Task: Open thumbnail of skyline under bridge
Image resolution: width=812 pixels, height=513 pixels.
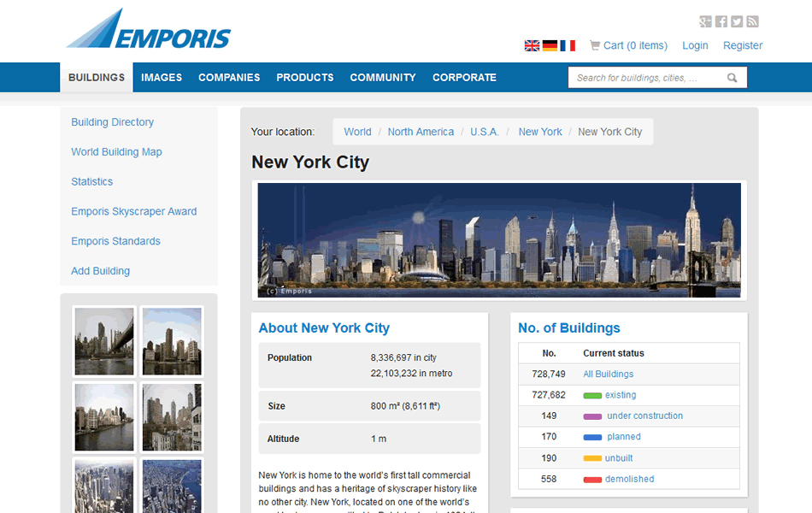Action: (104, 341)
